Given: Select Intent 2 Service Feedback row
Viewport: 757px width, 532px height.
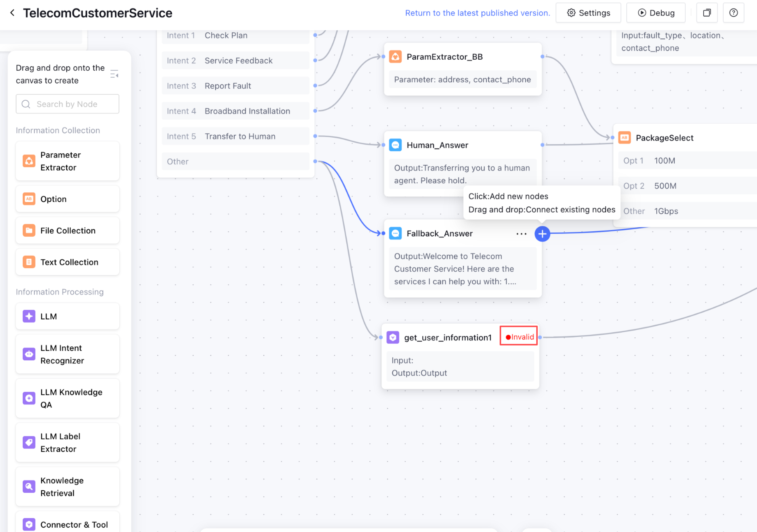Looking at the screenshot, I should click(235, 61).
